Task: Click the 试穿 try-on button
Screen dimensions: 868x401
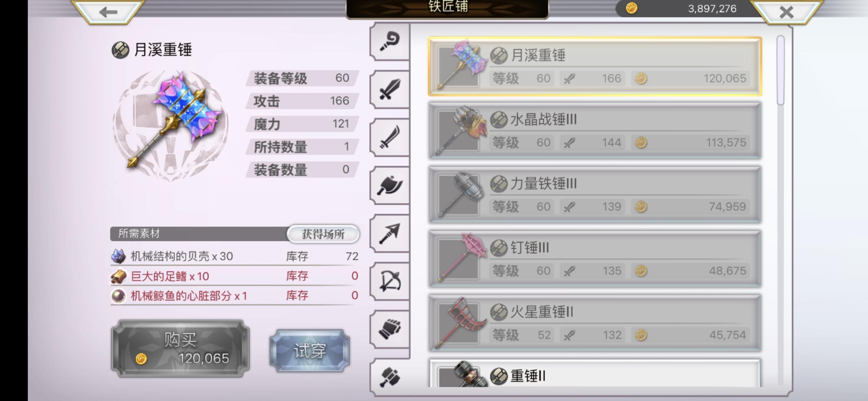Action: [x=310, y=351]
